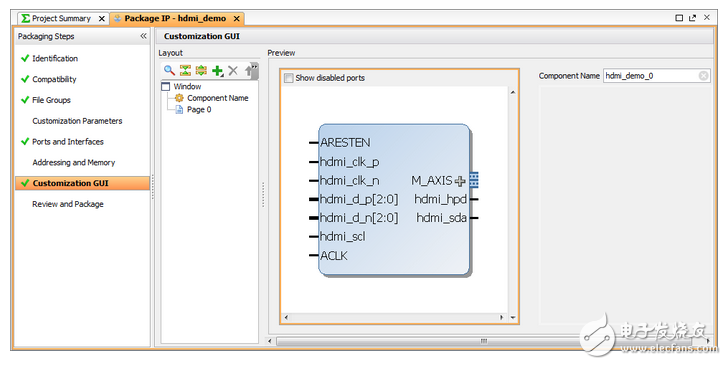Click the green checkmark beside Identification
Viewport: 727px width, 365px height.
(x=25, y=58)
